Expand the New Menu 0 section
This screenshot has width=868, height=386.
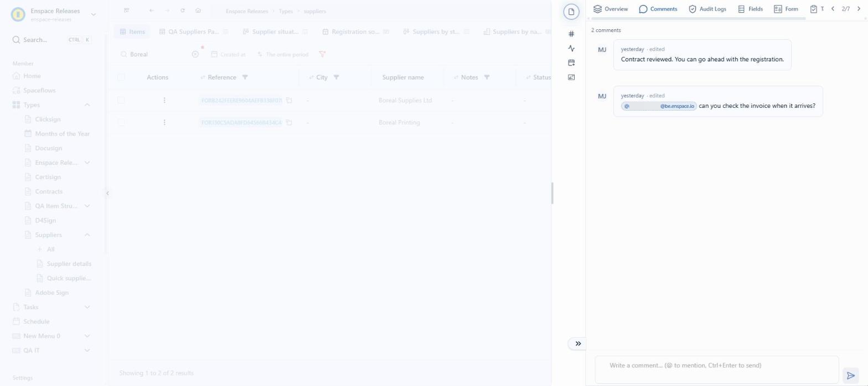tap(87, 336)
